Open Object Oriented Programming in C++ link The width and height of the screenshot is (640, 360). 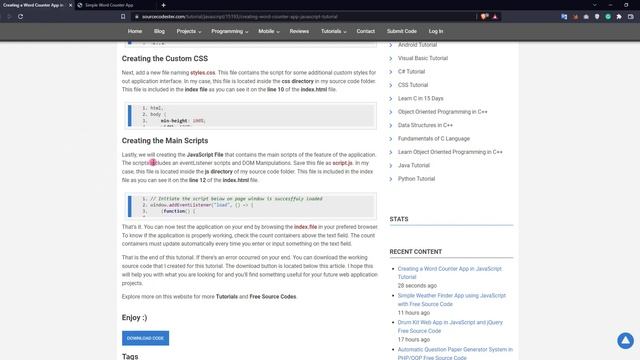tap(442, 112)
